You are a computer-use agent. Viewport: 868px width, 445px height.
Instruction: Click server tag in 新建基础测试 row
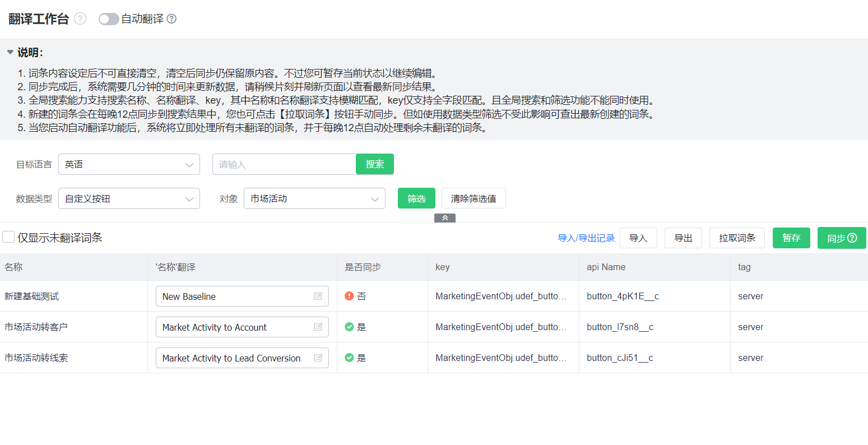coord(751,296)
